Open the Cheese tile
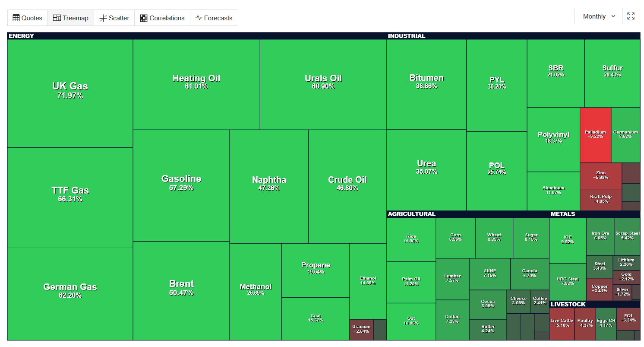Image resolution: width=644 pixels, height=347 pixels. click(518, 302)
